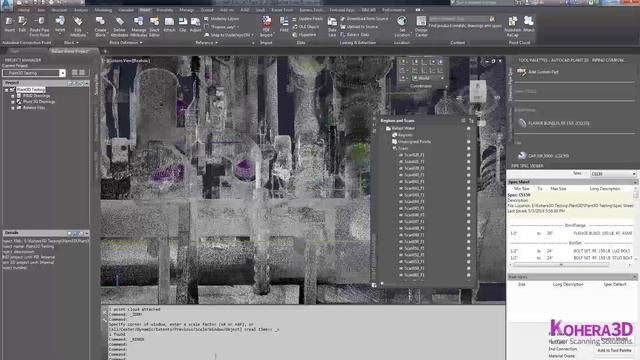Click the Hyperlink tool
Viewport: 640px width, 360px height.
coord(304,35)
